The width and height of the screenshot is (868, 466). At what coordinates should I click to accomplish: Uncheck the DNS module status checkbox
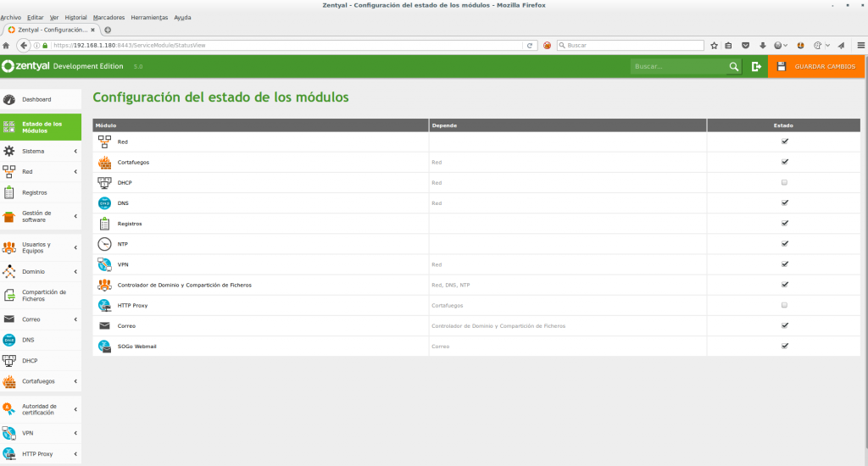[784, 203]
